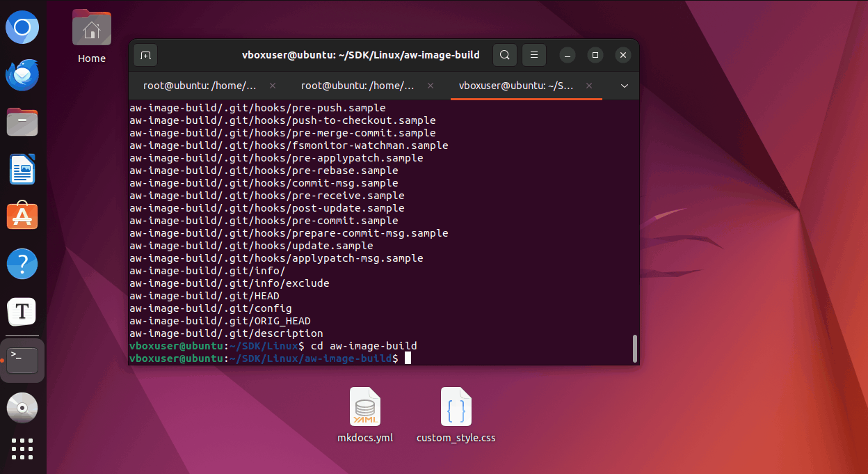Switch to the second root@ubuntu tab
Viewport: 868px width, 474px height.
coord(358,86)
